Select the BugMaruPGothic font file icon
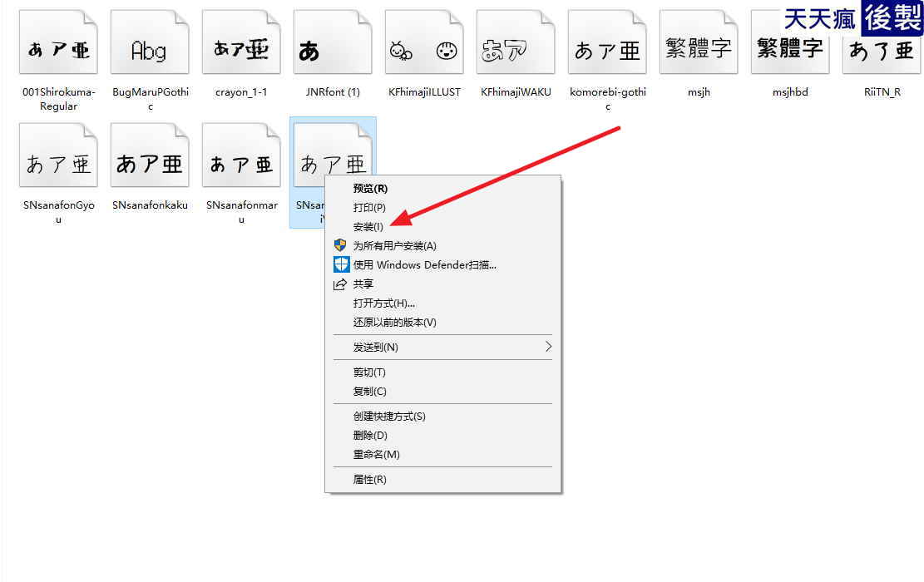The height and width of the screenshot is (582, 924). 150,42
